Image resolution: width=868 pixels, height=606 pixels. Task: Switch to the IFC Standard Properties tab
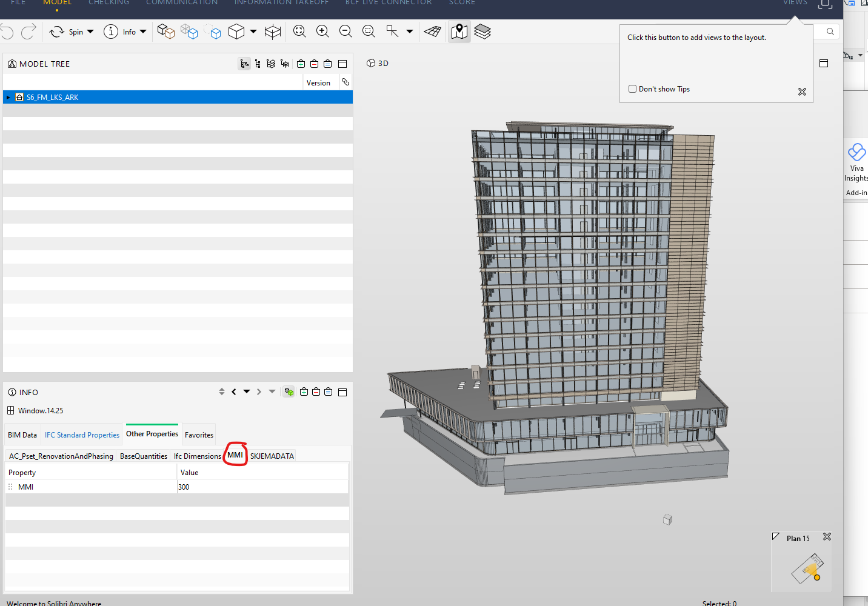(82, 435)
